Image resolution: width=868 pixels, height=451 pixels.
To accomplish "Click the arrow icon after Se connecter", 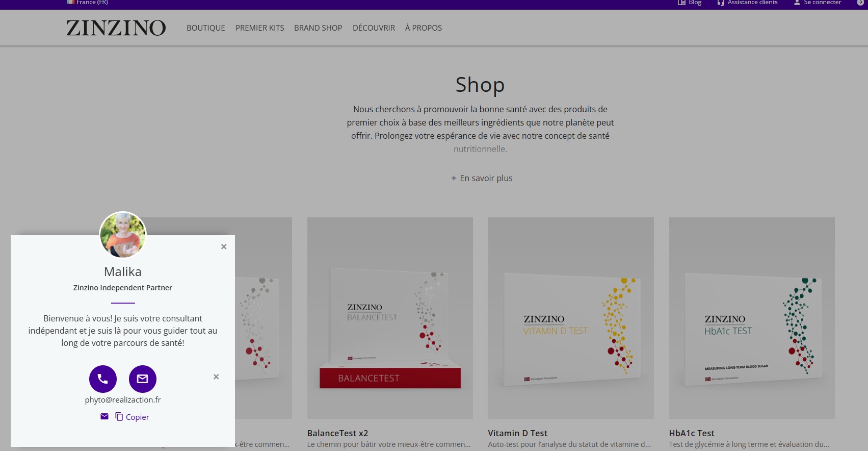I will [x=860, y=3].
